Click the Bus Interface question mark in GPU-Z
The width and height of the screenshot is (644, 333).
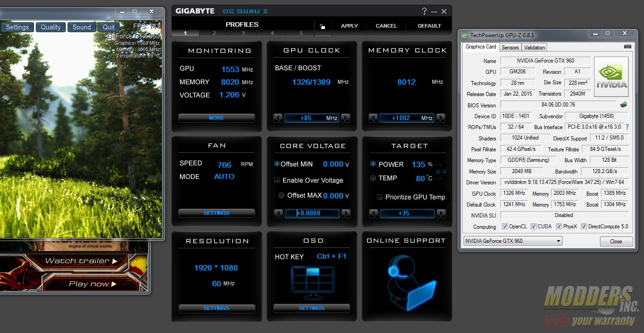(x=627, y=127)
